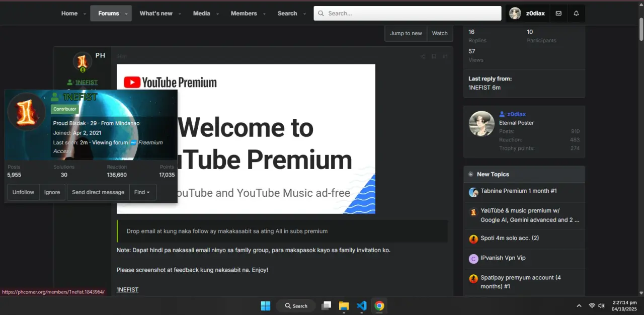This screenshot has height=315, width=644.
Task: Click Google Chrome taskbar icon
Action: [379, 305]
